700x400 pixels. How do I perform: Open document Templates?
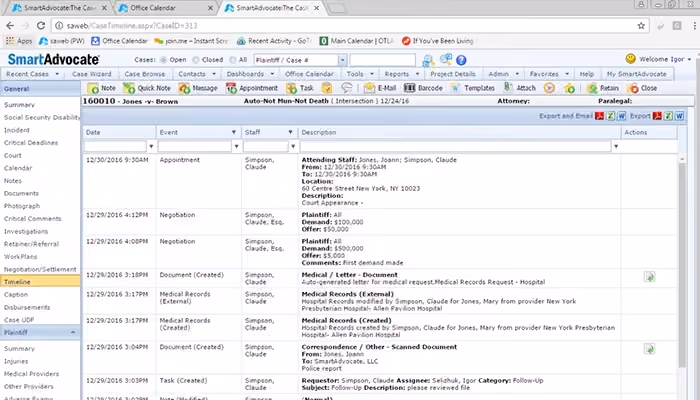[x=472, y=88]
